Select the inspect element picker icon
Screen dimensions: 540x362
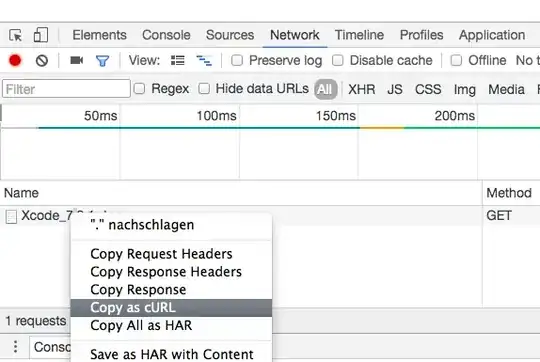pyautogui.click(x=15, y=35)
